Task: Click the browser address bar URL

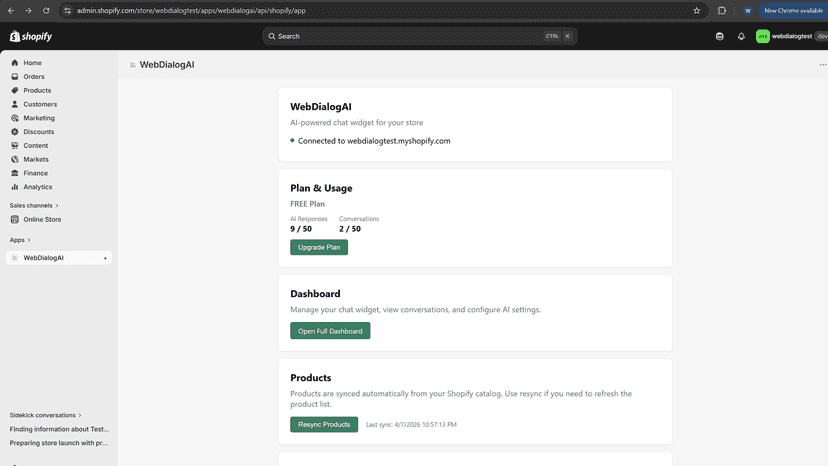Action: 191,11
